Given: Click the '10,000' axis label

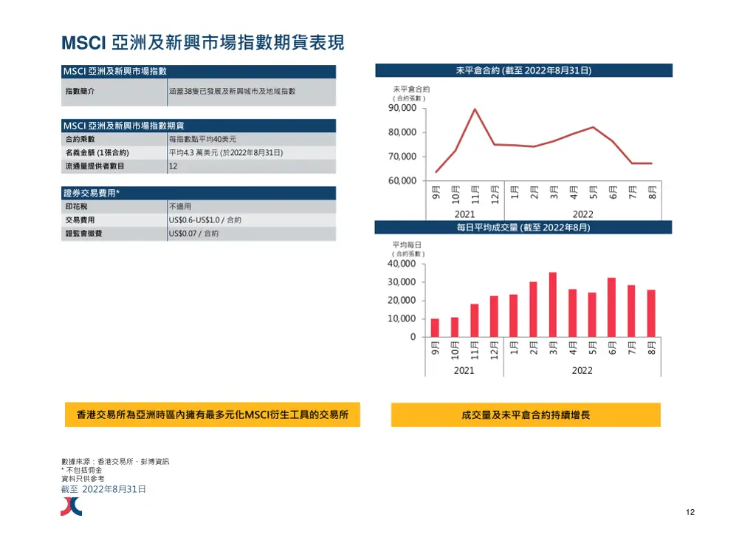Looking at the screenshot, I should (402, 319).
